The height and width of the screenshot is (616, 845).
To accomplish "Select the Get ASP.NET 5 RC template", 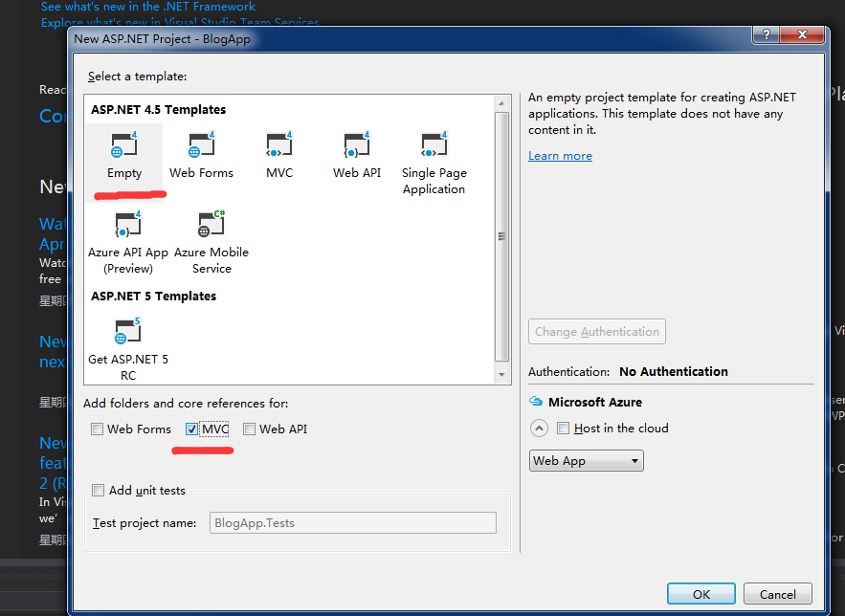I will (128, 349).
